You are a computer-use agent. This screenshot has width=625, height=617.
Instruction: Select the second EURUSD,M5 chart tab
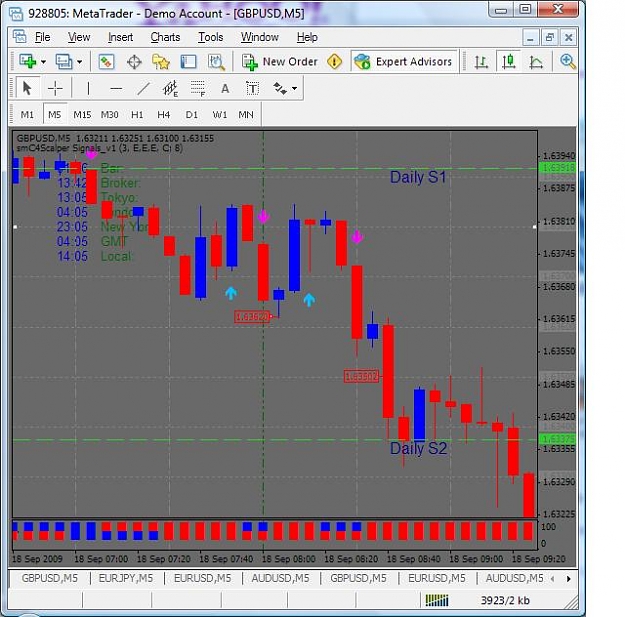(437, 578)
